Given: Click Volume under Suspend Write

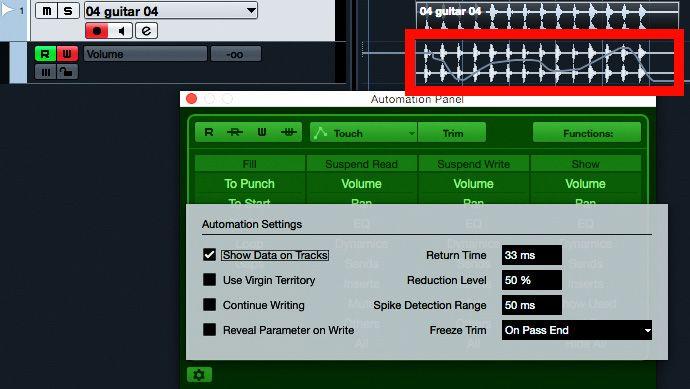Looking at the screenshot, I should click(473, 183).
